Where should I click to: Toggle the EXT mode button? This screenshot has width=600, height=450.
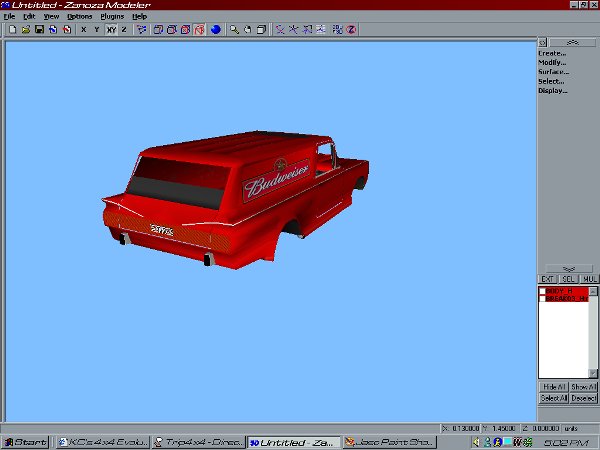pos(547,279)
